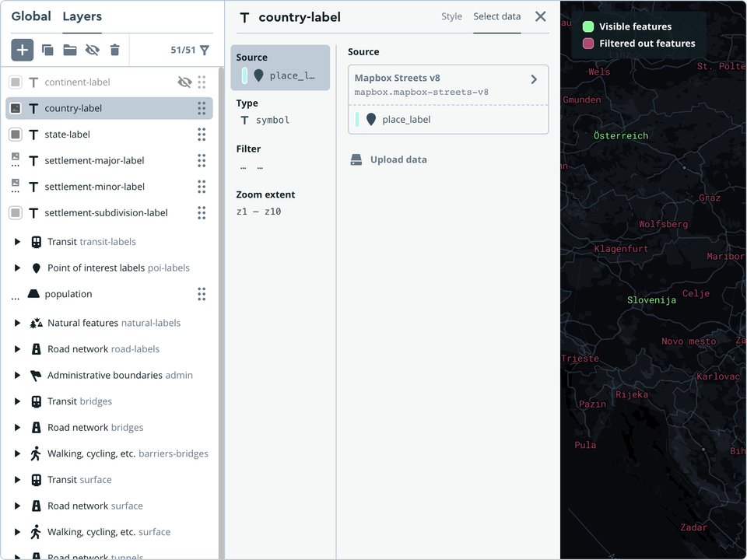
Task: Click the drag handle on population layer
Action: [202, 294]
